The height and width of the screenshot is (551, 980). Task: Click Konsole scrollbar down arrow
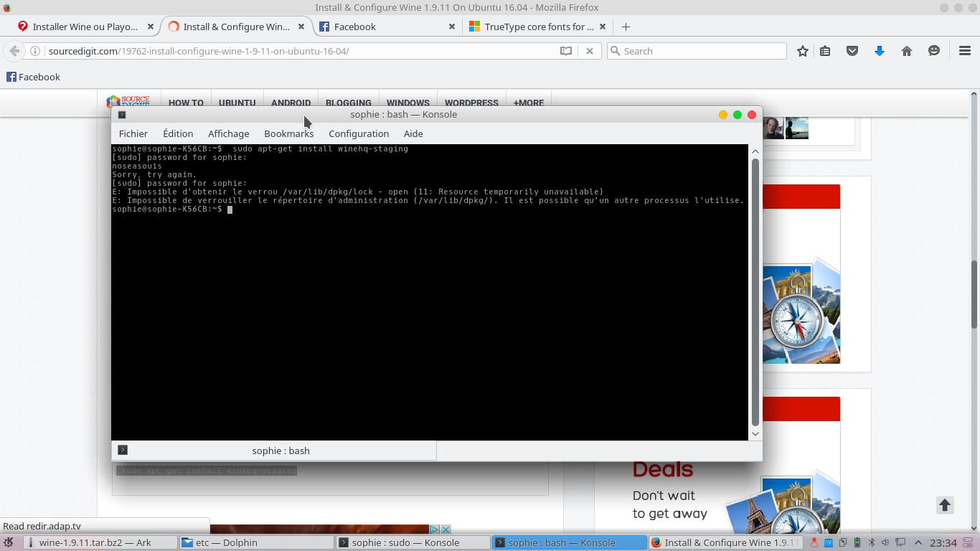pyautogui.click(x=755, y=434)
